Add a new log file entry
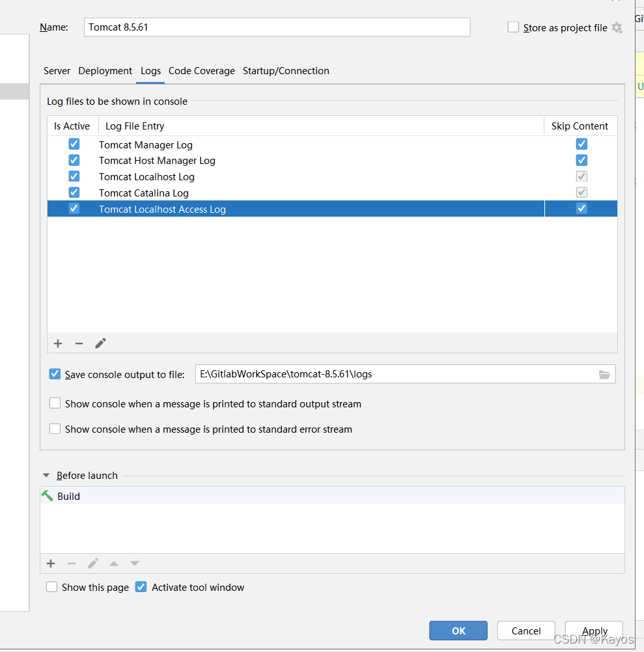Viewport: 644px width, 652px height. 57,343
